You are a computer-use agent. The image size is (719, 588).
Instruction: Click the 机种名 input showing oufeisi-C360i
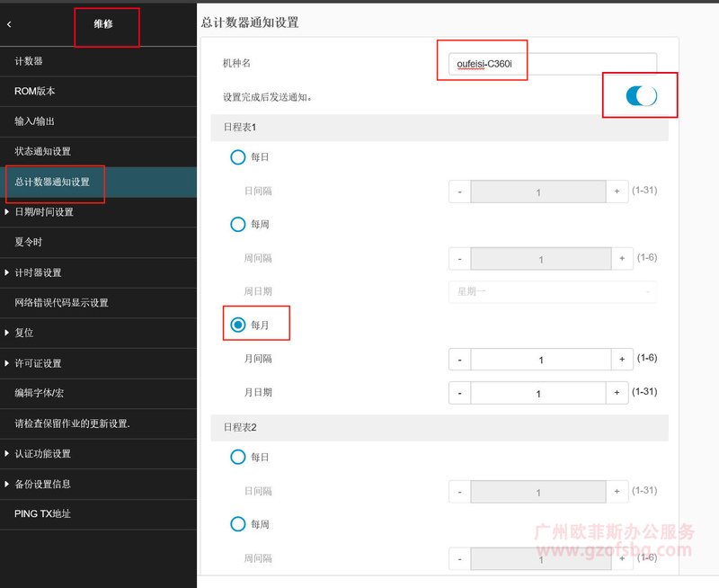483,62
